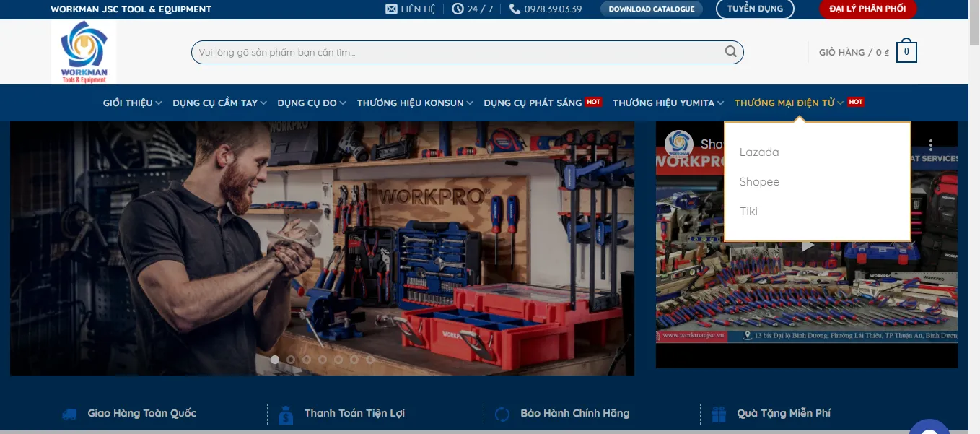Choose Lazada from the open submenu
The width and height of the screenshot is (980, 434).
point(759,152)
